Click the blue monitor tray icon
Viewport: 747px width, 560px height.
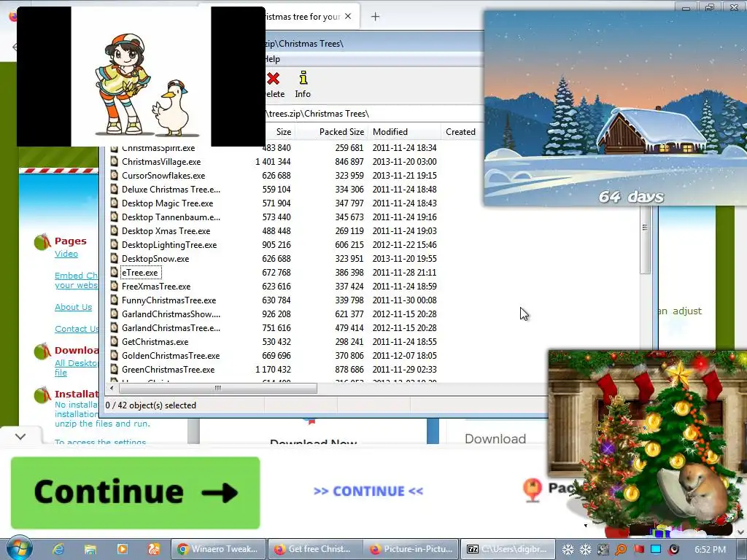656,549
